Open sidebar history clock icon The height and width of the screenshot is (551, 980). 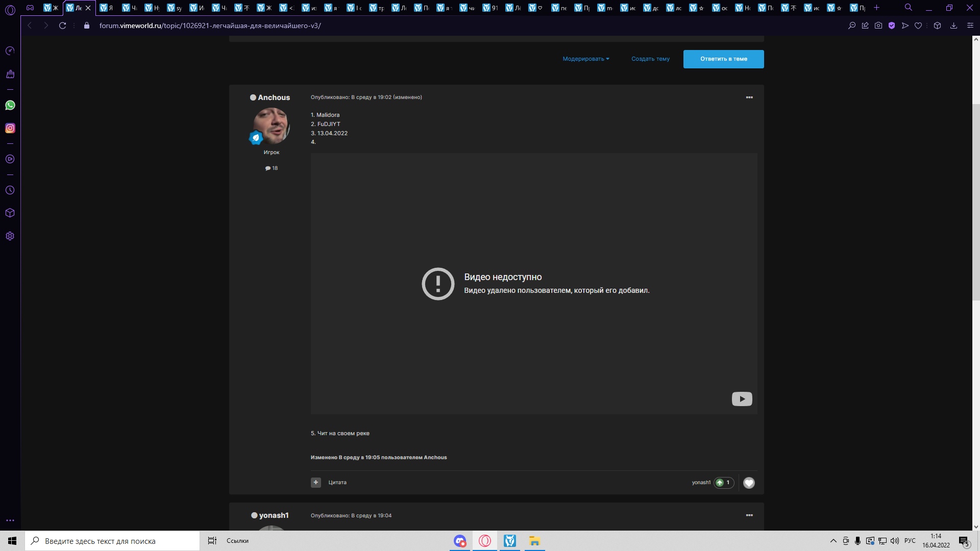point(10,190)
